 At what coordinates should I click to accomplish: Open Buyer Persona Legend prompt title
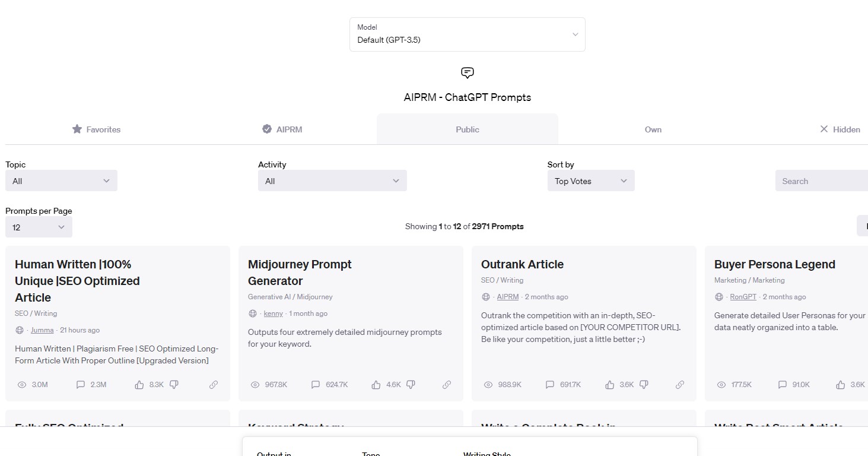[774, 264]
